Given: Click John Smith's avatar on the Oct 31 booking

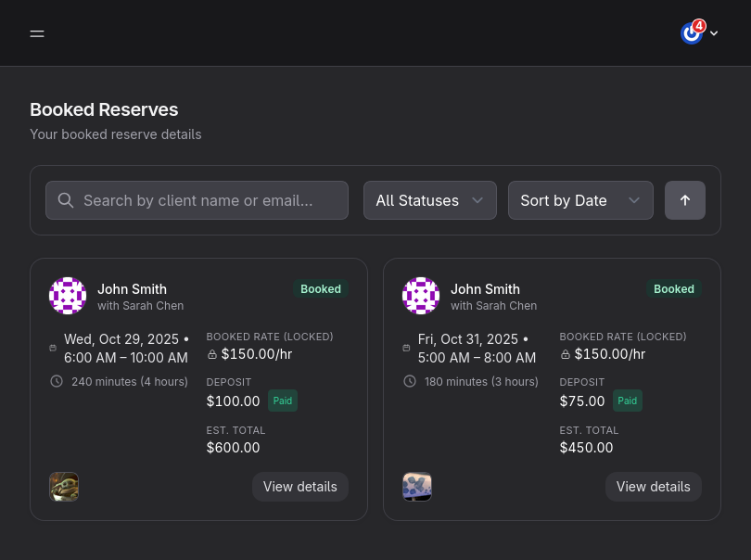Looking at the screenshot, I should [421, 296].
